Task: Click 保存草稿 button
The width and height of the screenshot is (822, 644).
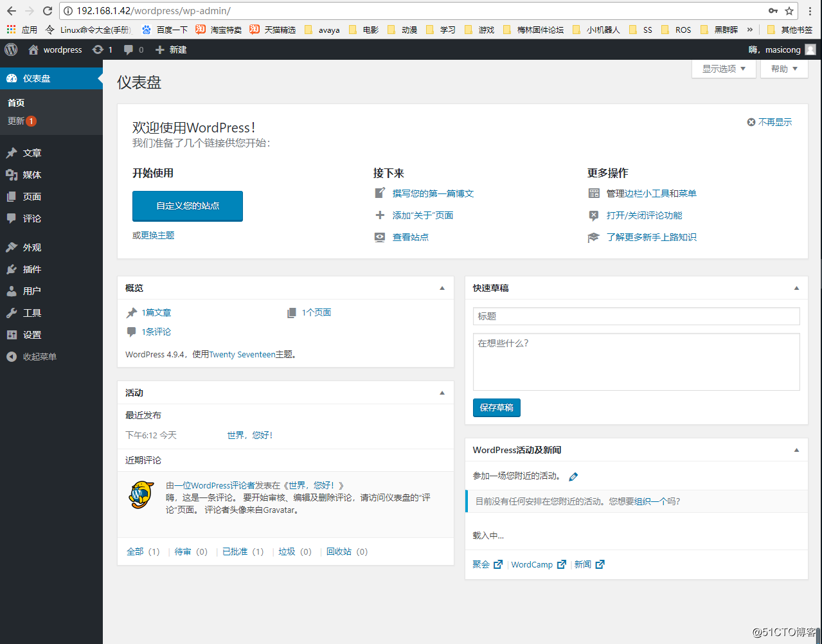Action: (497, 407)
